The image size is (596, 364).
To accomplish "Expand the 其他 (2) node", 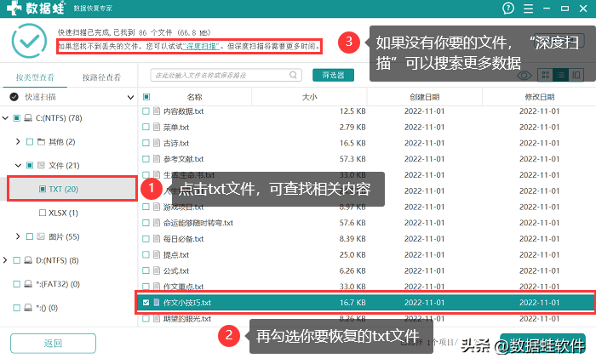I will click(18, 141).
